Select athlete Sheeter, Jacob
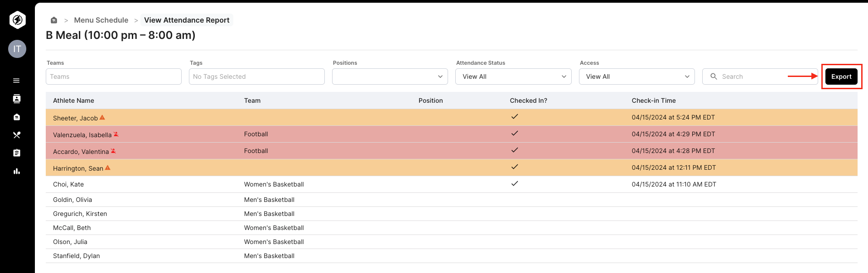868x273 pixels. [75, 118]
